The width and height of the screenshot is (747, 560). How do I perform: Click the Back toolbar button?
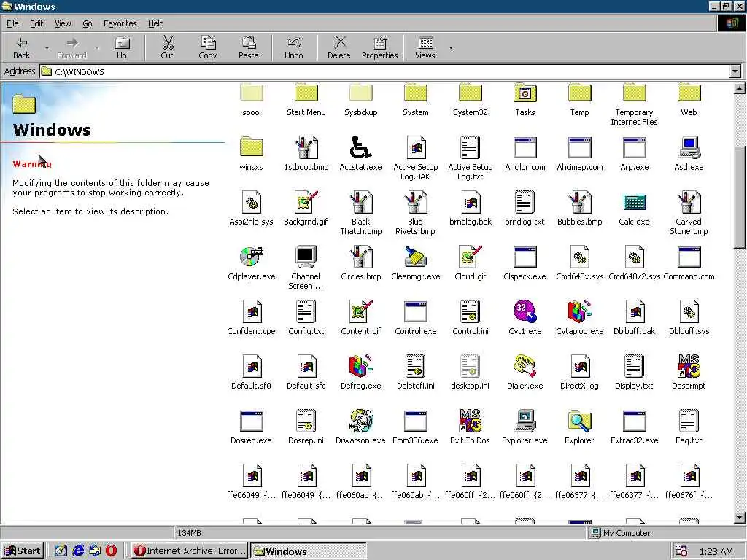[x=21, y=47]
